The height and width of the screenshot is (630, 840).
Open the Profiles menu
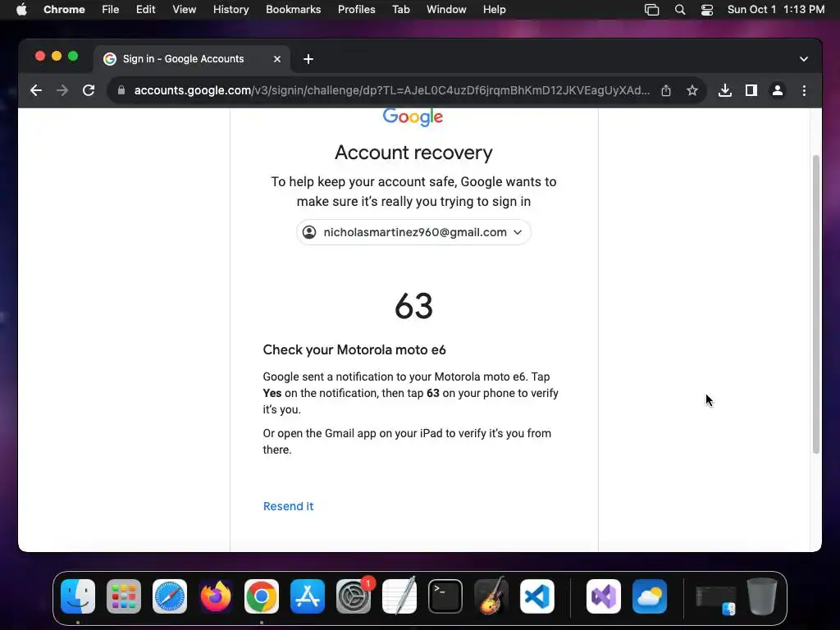pos(356,10)
